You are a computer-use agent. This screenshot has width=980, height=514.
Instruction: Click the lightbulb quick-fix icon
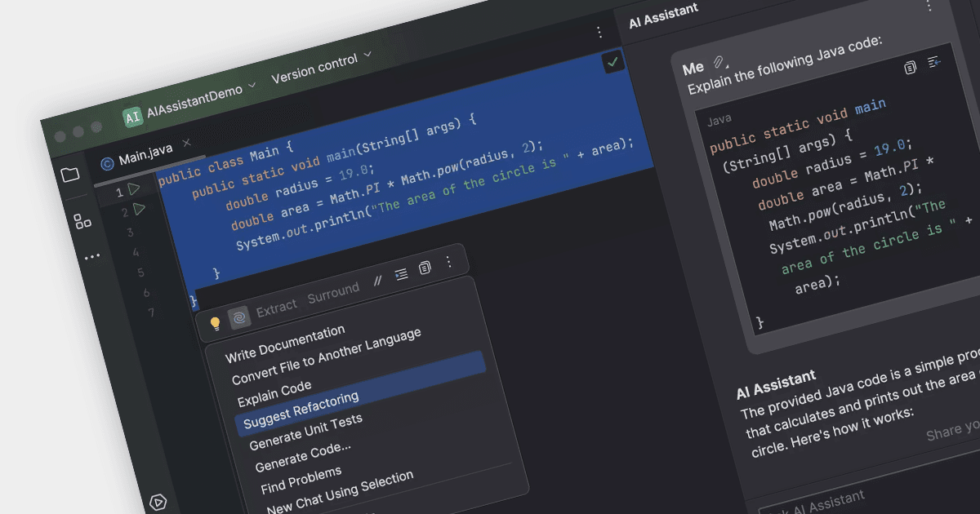(216, 323)
